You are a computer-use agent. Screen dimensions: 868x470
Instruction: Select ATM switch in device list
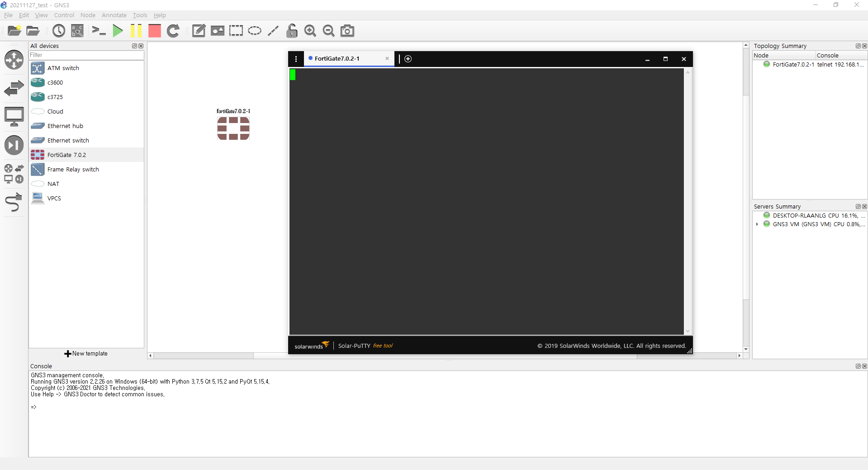[86, 68]
